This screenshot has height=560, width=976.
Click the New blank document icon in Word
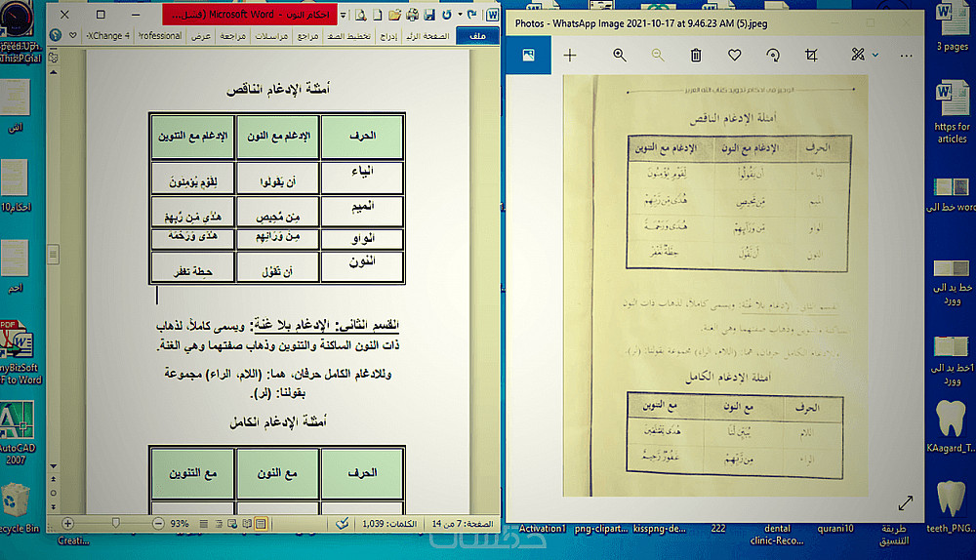[378, 15]
